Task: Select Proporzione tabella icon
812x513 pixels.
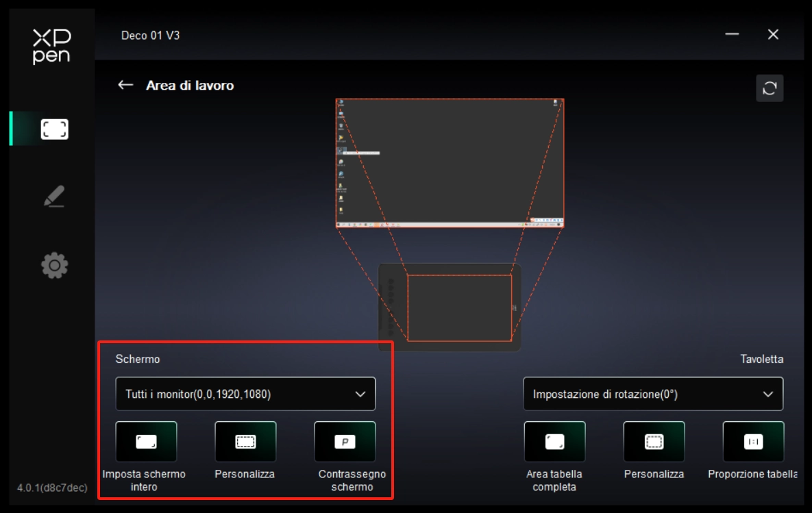Action: click(x=753, y=442)
